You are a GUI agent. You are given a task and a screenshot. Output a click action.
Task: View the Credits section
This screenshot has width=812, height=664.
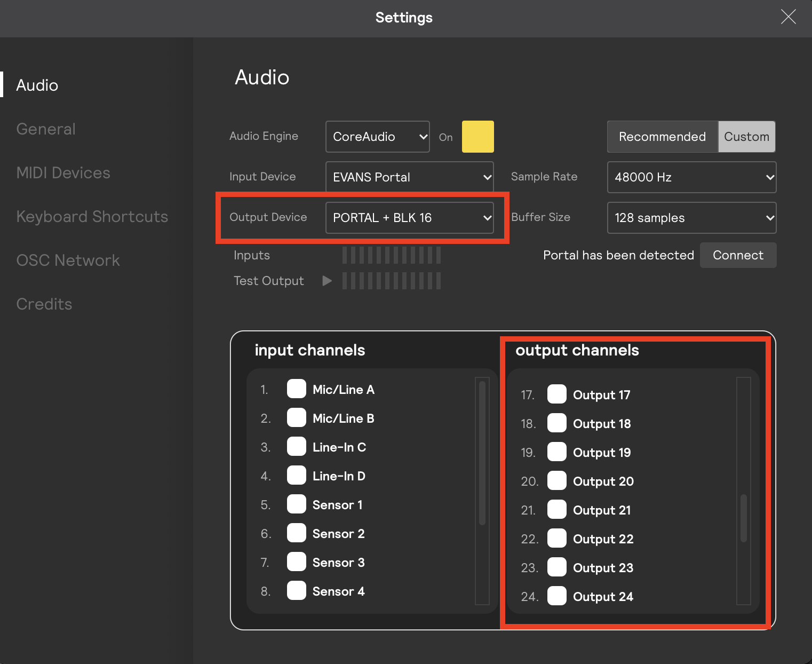click(44, 304)
